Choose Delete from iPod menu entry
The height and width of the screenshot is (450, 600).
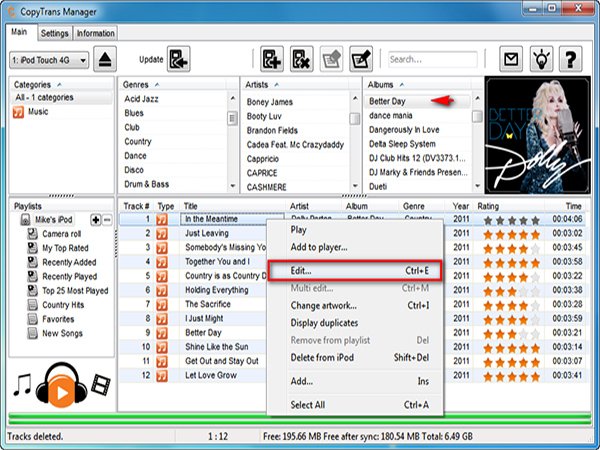click(x=355, y=357)
